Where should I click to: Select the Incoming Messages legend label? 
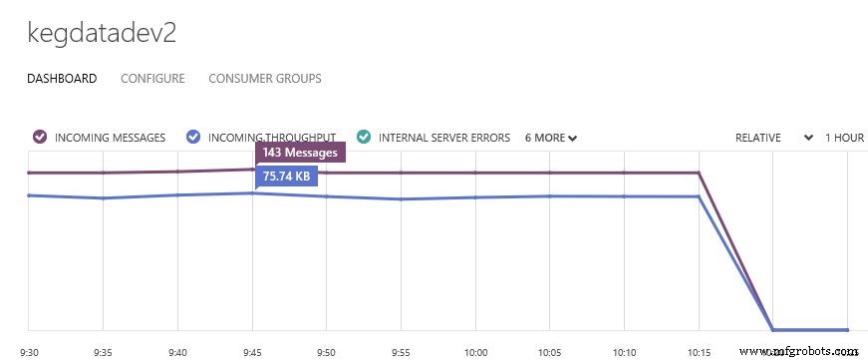110,138
